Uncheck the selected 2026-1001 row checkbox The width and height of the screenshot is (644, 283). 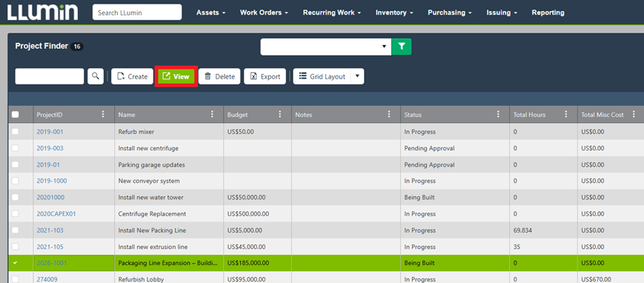coord(16,263)
